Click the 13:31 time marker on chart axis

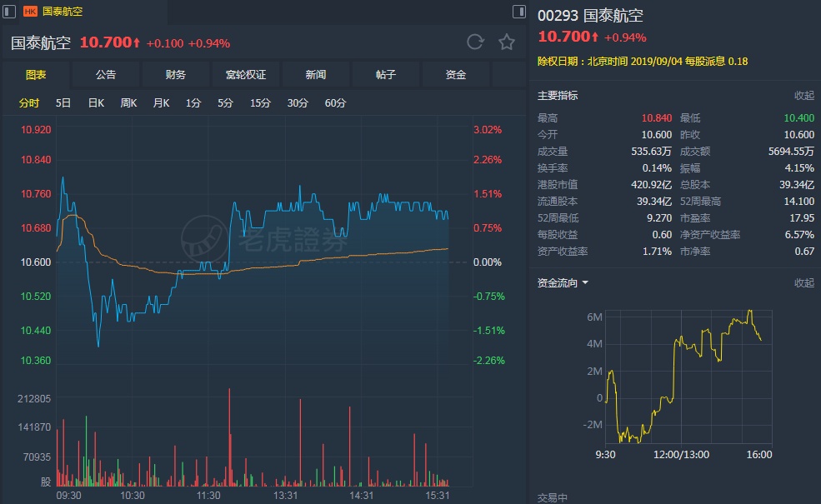(x=286, y=495)
